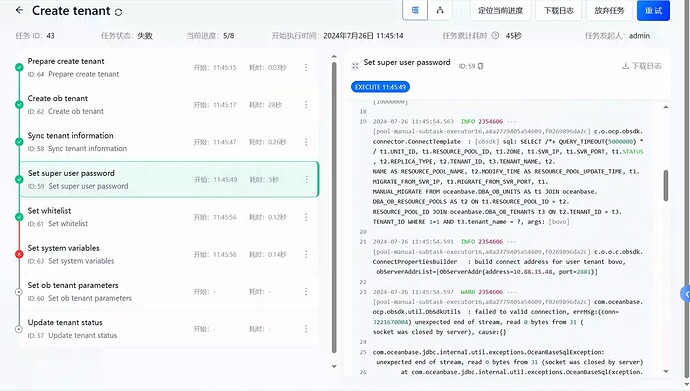Open more options for Create ob tenant

pos(306,105)
